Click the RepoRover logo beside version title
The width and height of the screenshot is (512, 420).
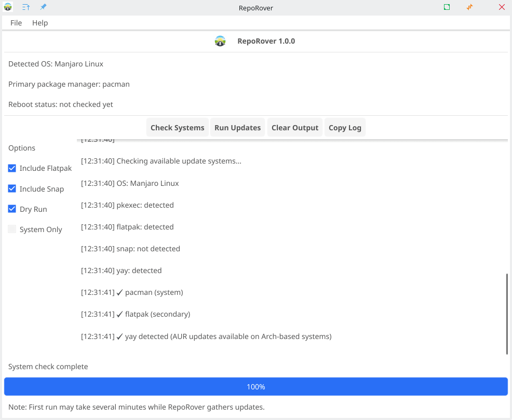[x=220, y=41]
